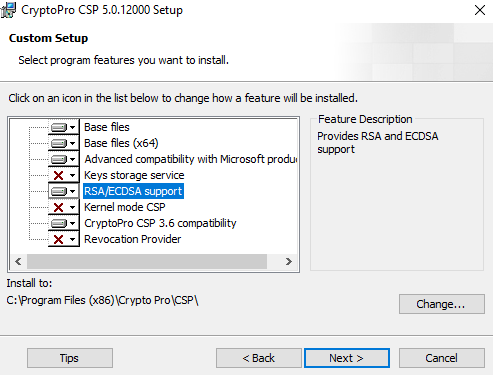
Task: Click left arrow of feature list scrollbar
Action: click(18, 261)
